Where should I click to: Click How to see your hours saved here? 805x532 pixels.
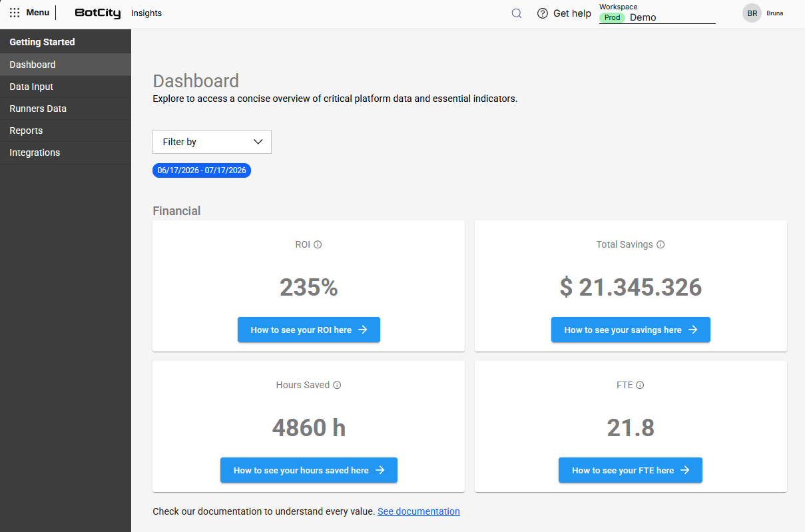pos(309,470)
